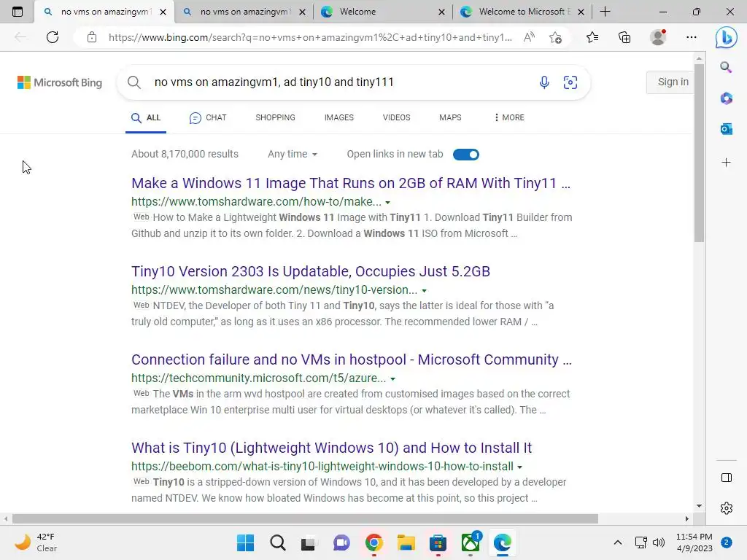Open sidebar settings gear
This screenshot has height=560, width=747.
(727, 508)
